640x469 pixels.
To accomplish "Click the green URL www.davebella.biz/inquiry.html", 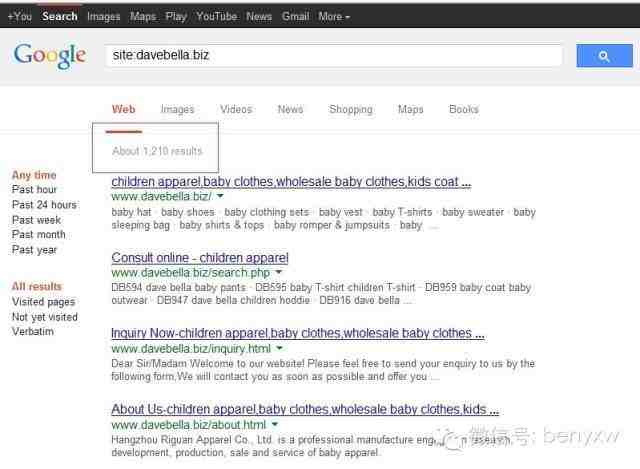I will click(x=191, y=349).
